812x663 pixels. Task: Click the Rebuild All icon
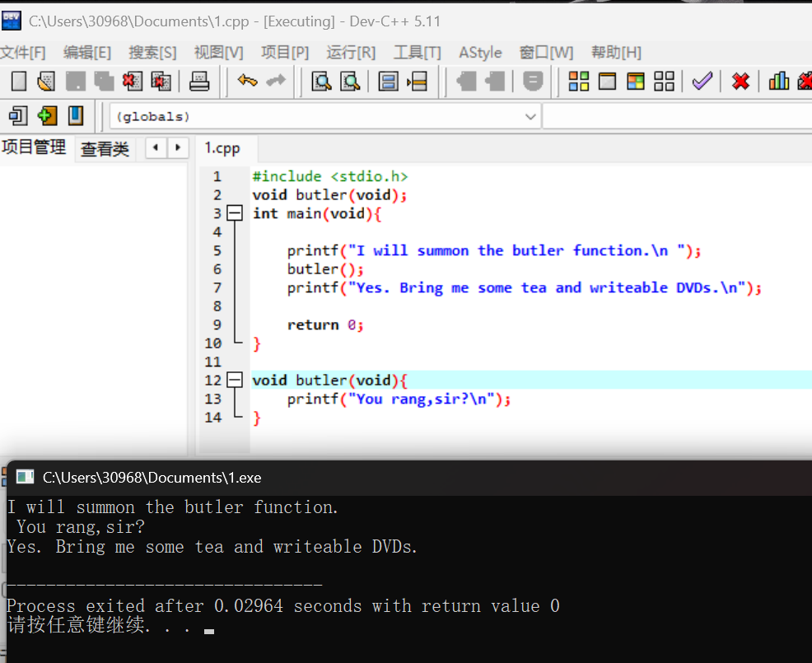pyautogui.click(x=664, y=82)
